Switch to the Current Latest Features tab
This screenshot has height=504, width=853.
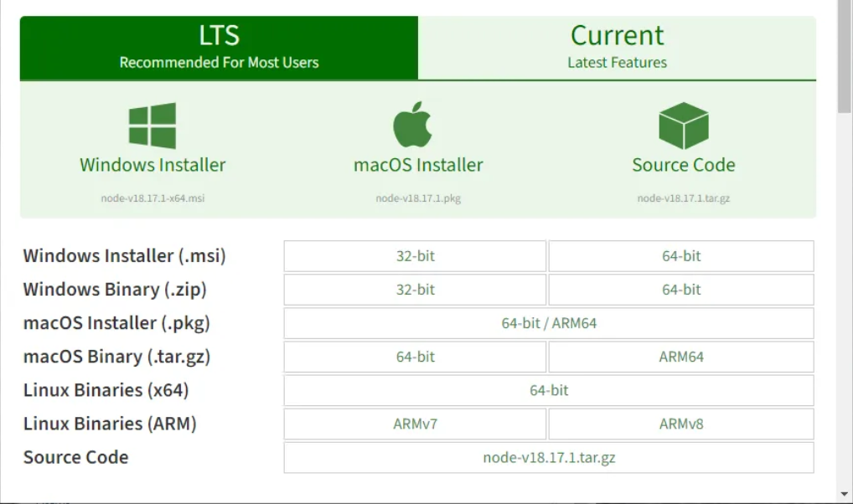click(617, 48)
